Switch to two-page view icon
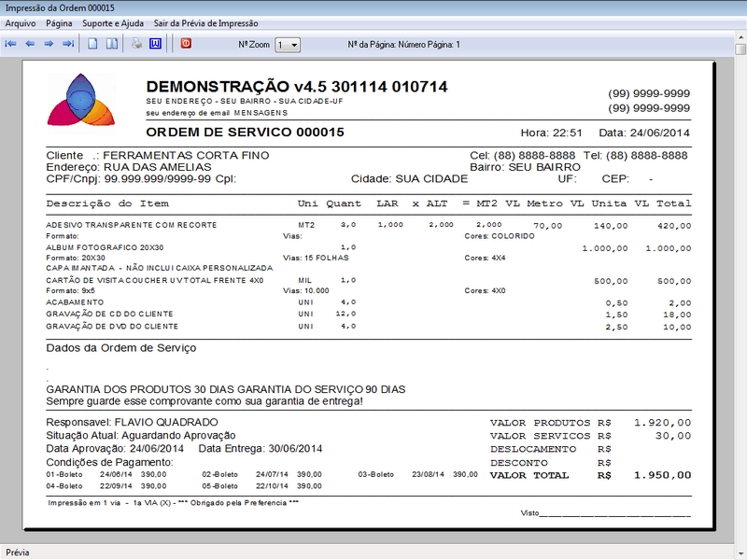 pyautogui.click(x=111, y=44)
